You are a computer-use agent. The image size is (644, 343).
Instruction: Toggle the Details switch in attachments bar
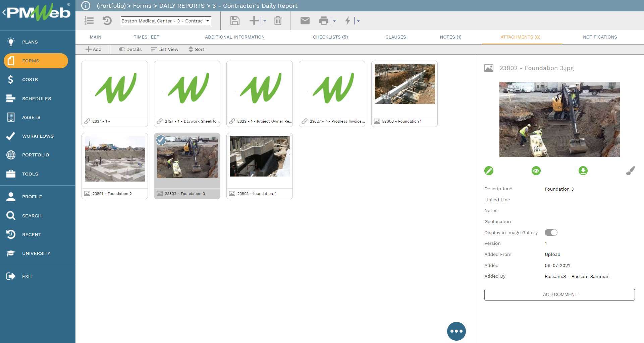coord(122,49)
